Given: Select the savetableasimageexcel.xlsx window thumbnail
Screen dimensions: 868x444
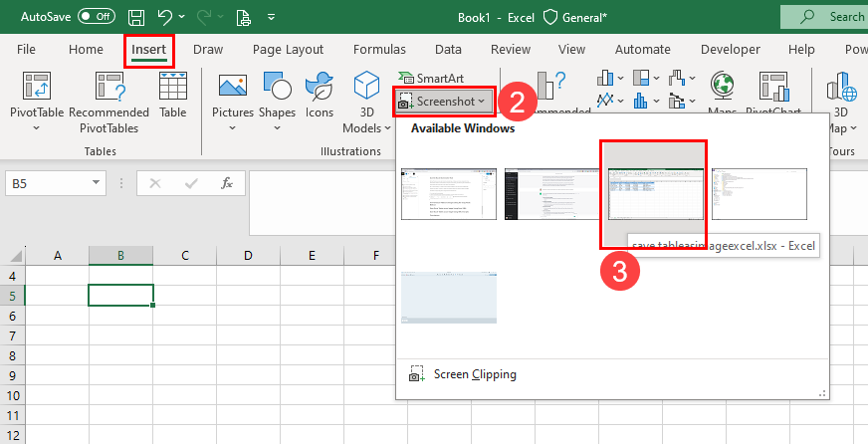Looking at the screenshot, I should pyautogui.click(x=655, y=194).
